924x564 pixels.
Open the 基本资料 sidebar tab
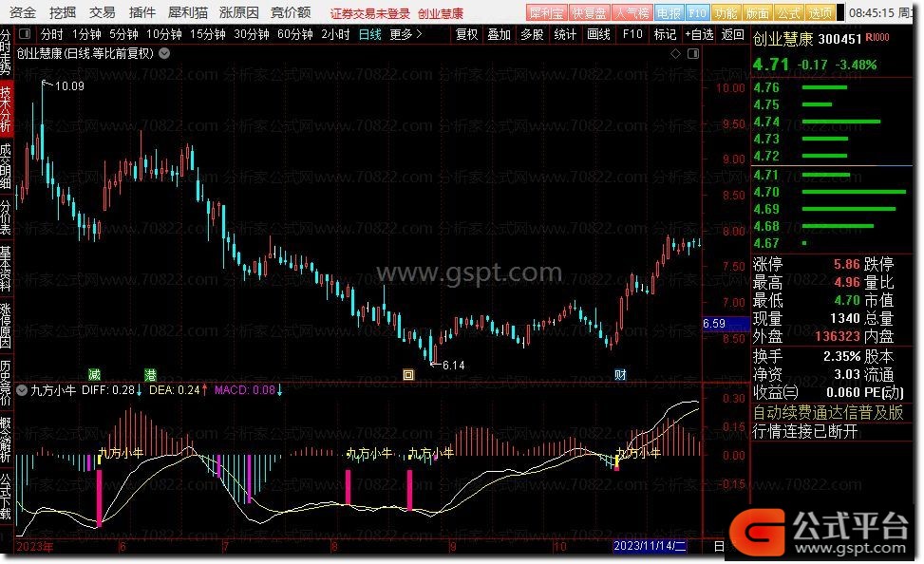[6, 270]
